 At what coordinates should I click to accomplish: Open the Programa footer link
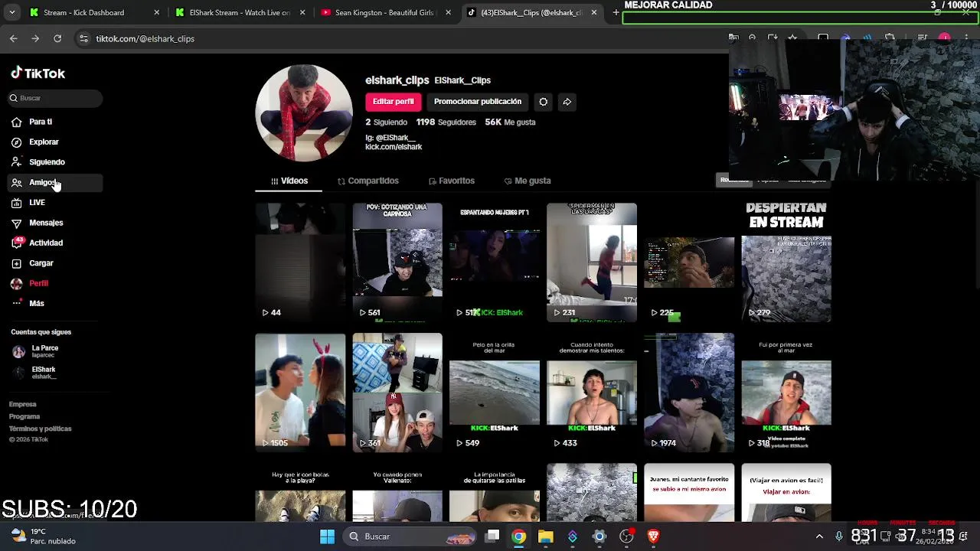coord(24,416)
